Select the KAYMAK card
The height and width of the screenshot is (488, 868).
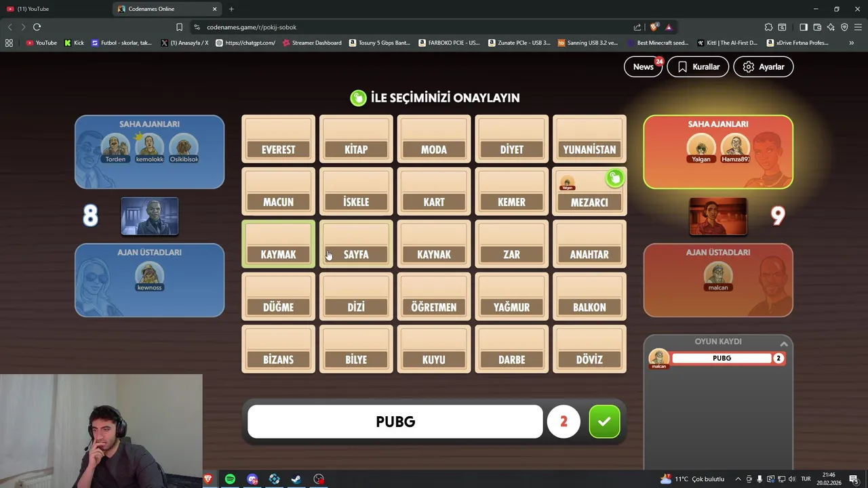(x=279, y=244)
